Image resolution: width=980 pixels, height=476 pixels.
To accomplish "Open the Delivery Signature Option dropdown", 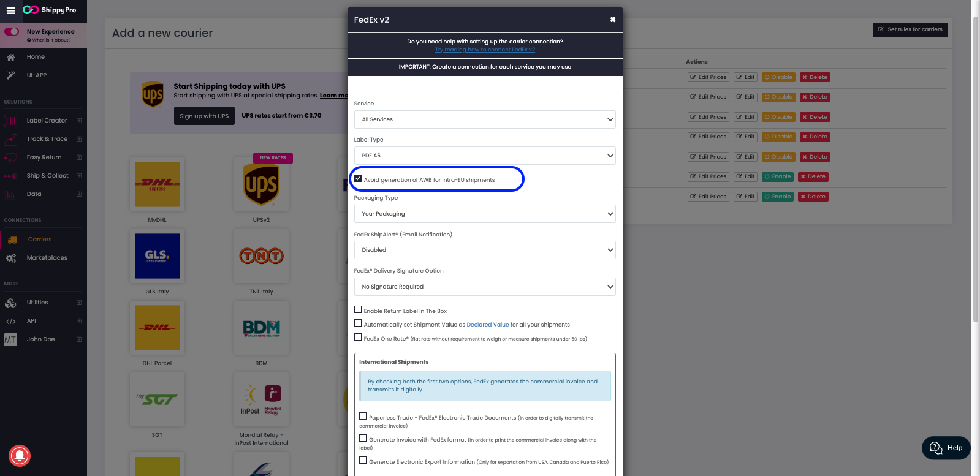I will (485, 287).
